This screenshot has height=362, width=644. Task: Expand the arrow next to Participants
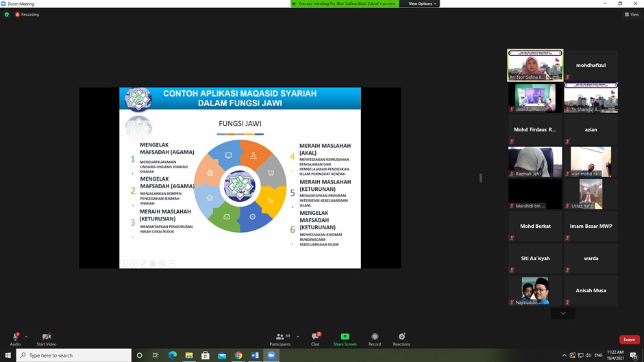[x=298, y=337]
